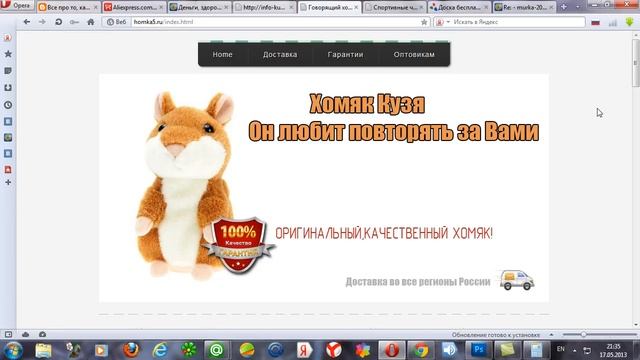
Task: Switch to the 'Спортивные ч...' tab
Action: pyautogui.click(x=394, y=7)
